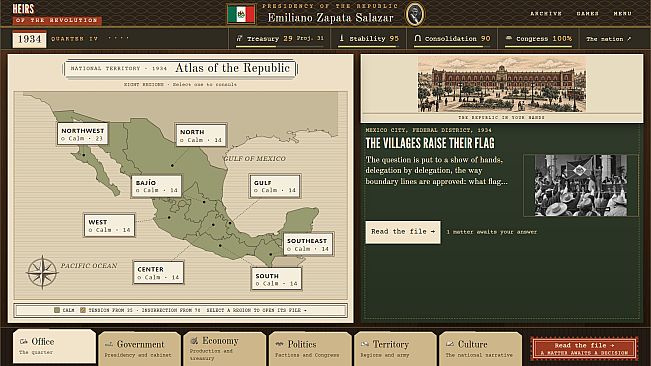Click the Stability indicator icon

[x=341, y=38]
